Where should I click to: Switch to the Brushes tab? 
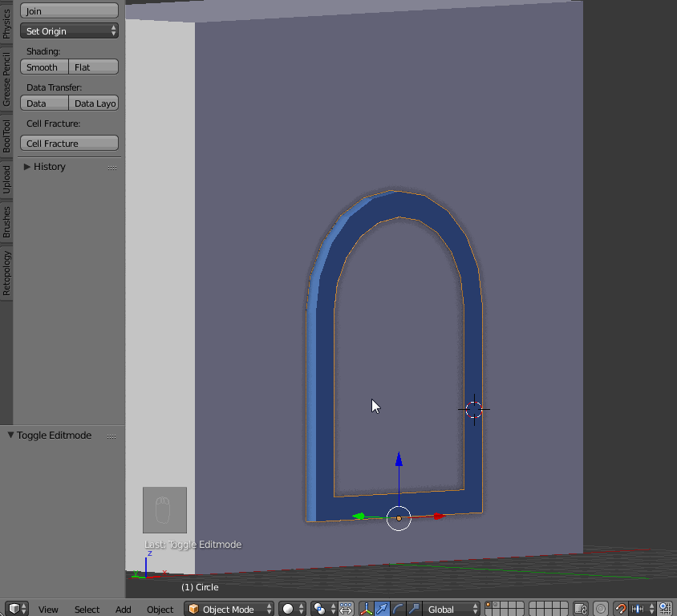(x=6, y=222)
